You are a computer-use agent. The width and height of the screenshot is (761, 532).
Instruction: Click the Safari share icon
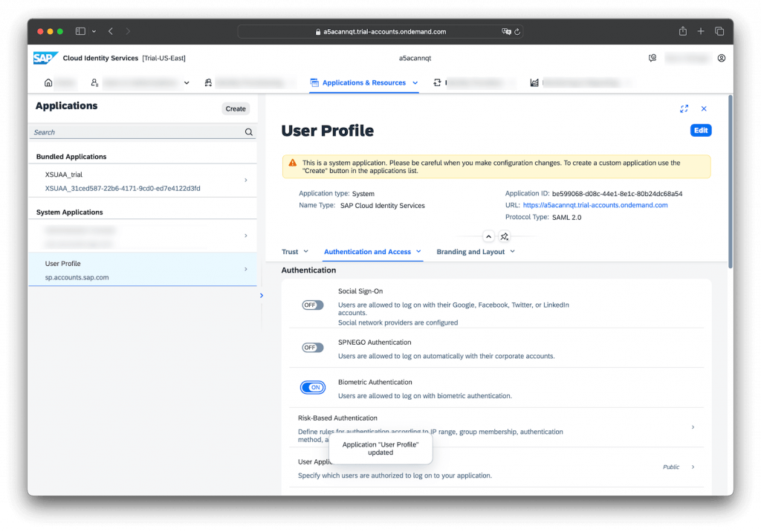click(x=683, y=31)
